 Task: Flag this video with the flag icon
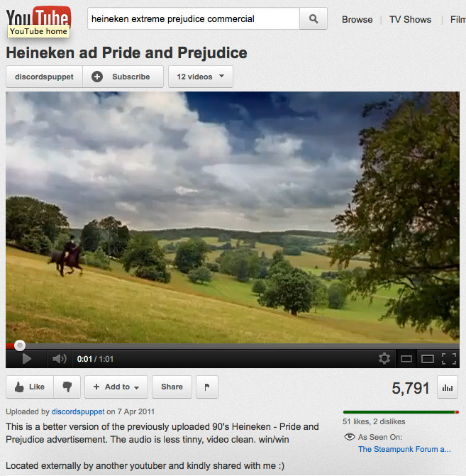pyautogui.click(x=207, y=387)
